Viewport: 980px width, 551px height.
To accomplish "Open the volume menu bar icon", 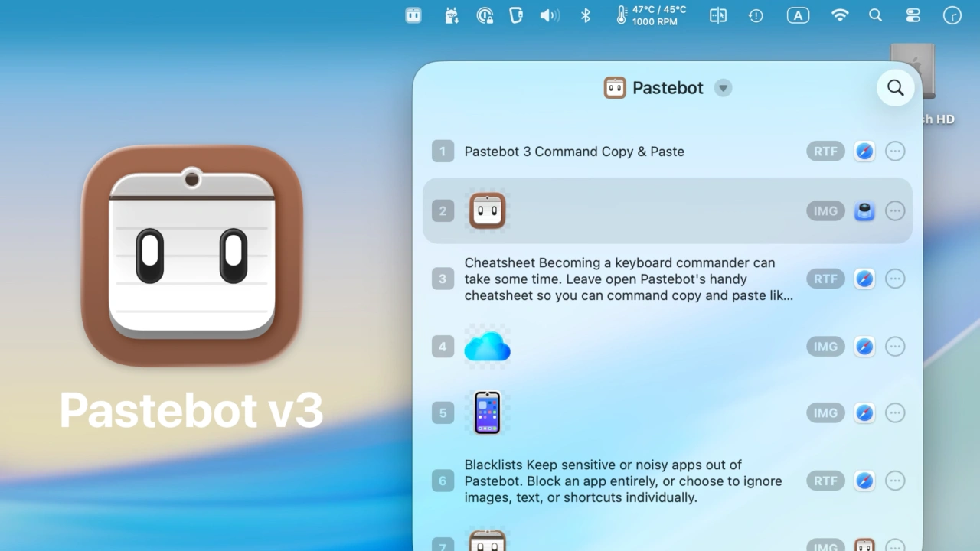I will tap(550, 15).
